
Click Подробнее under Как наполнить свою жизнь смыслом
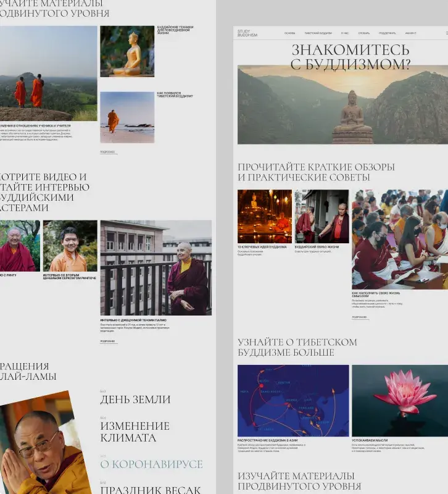click(x=359, y=317)
